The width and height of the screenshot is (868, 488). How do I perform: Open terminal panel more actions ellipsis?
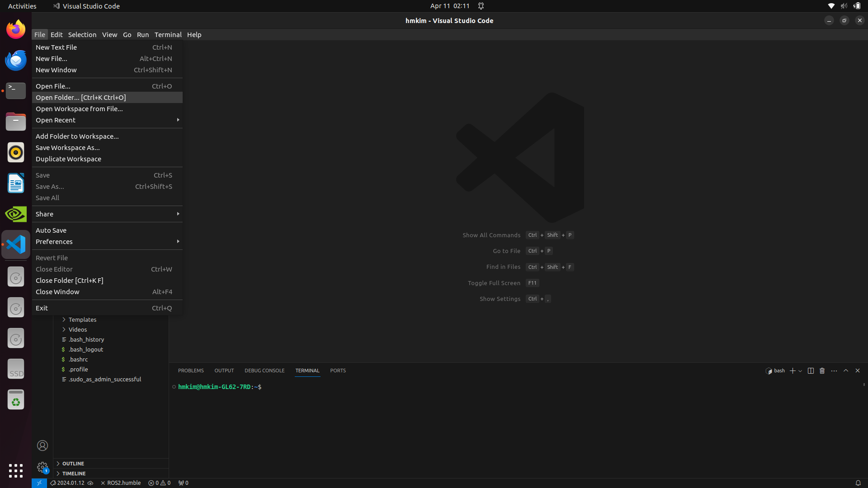834,371
